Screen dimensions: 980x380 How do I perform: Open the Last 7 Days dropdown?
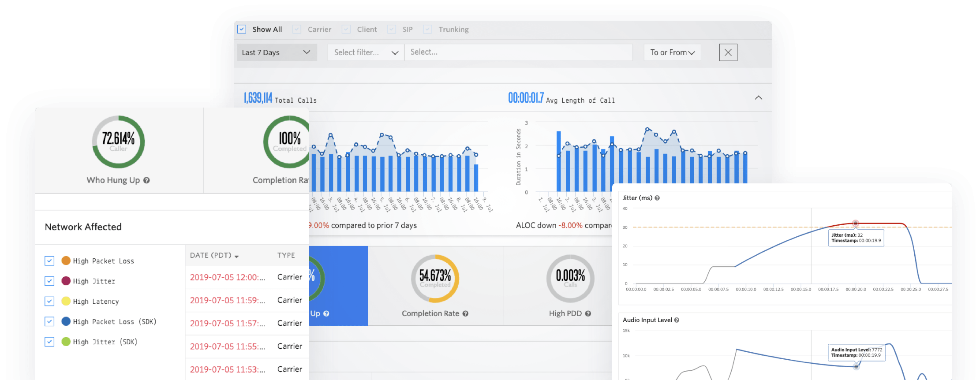click(x=277, y=52)
